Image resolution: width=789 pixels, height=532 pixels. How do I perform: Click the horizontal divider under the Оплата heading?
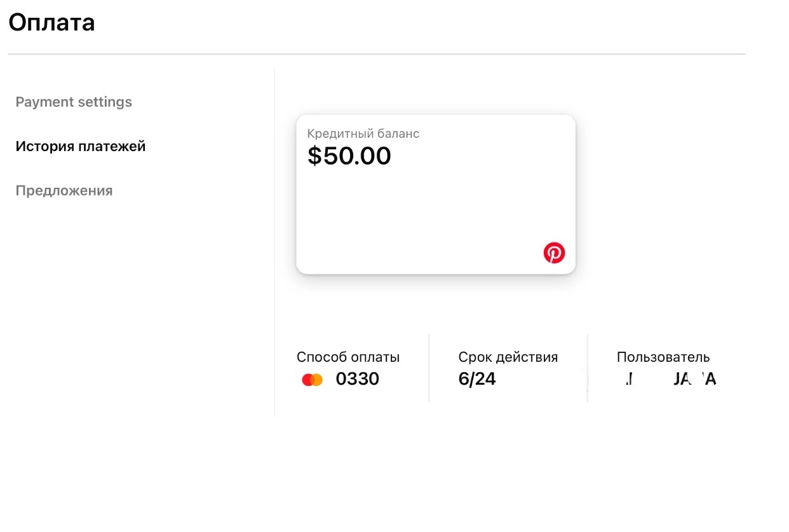click(376, 55)
